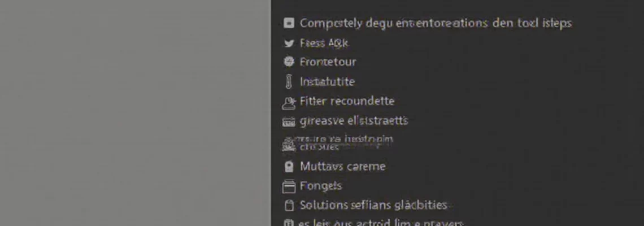Select the Fiess A&k menu item
This screenshot has height=226, width=644.
(324, 43)
